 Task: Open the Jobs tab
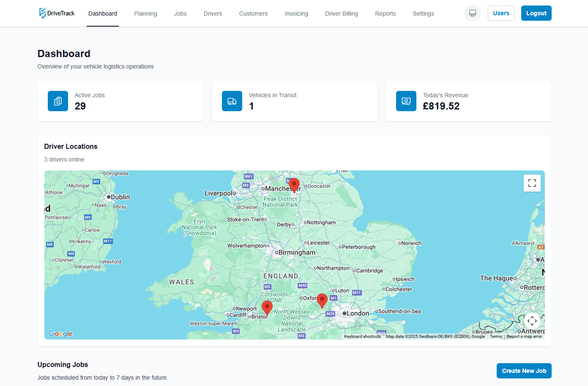pyautogui.click(x=180, y=14)
